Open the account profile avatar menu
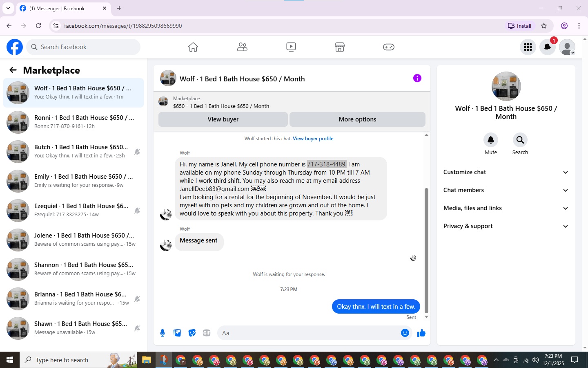This screenshot has width=588, height=368. 567,47
